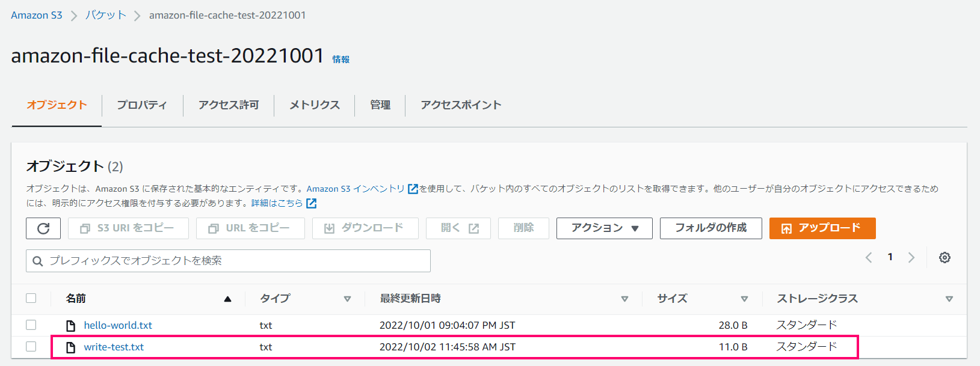The image size is (980, 366).
Task: Click the URL をコピー button
Action: (x=250, y=228)
